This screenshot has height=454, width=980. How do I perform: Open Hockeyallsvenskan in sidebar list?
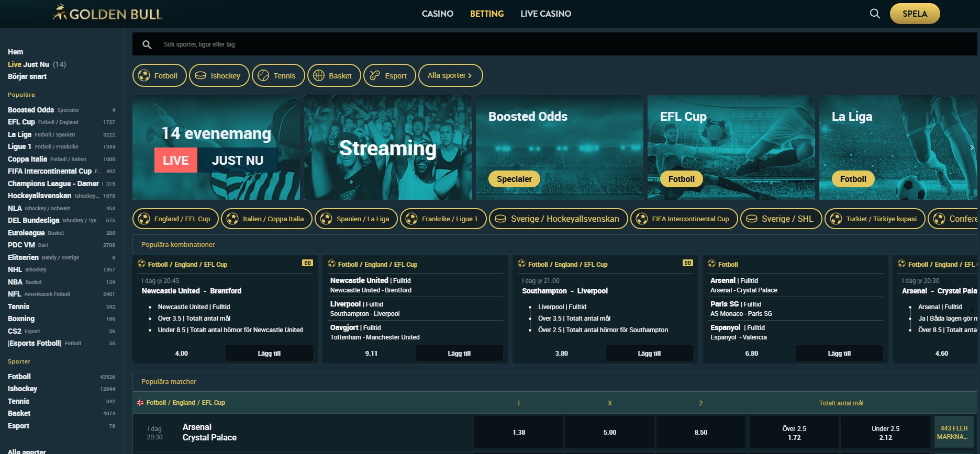(x=61, y=196)
